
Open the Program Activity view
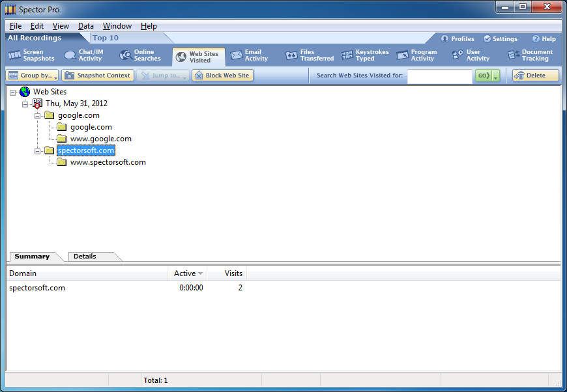tap(416, 55)
